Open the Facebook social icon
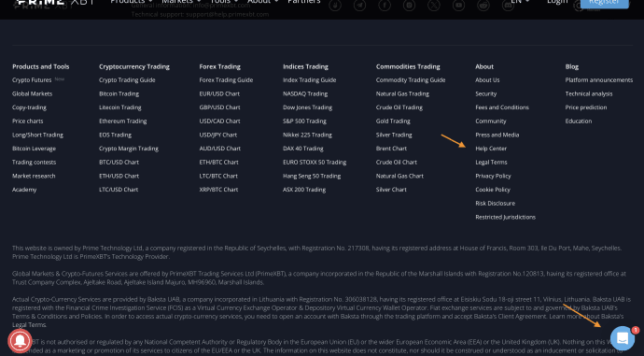Image resolution: width=644 pixels, height=356 pixels. pyautogui.click(x=385, y=5)
